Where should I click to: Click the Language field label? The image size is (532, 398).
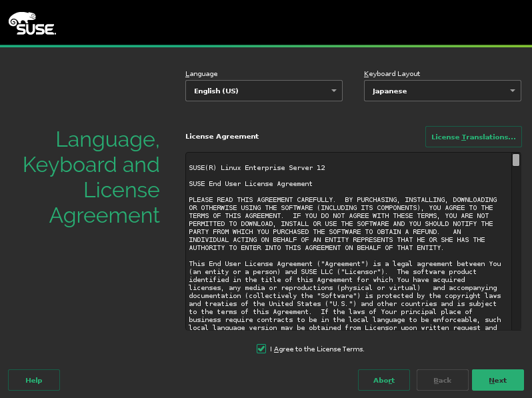[x=201, y=73]
